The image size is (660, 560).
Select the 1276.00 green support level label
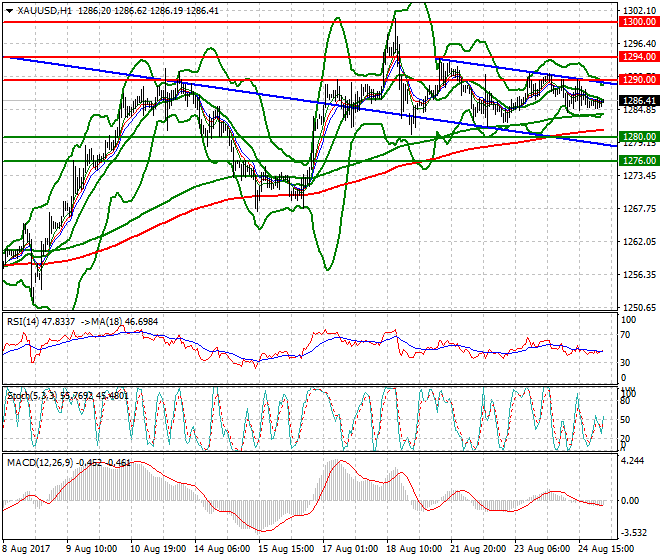click(x=639, y=160)
